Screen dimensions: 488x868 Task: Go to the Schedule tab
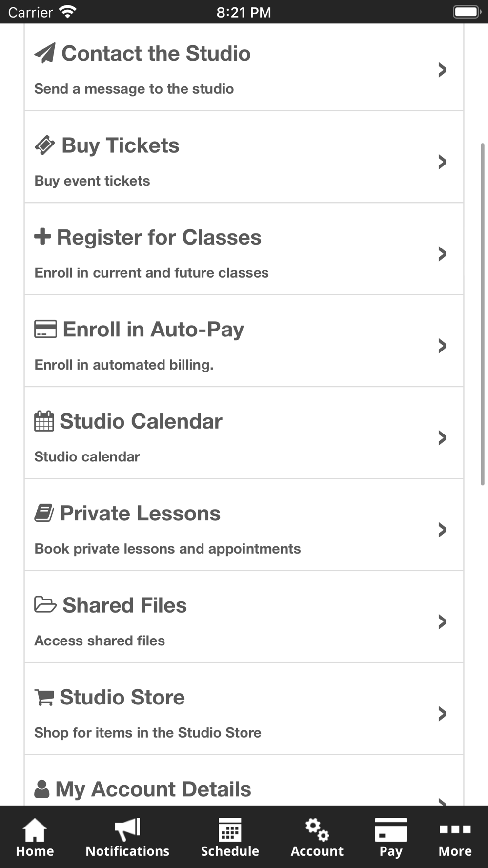(230, 837)
